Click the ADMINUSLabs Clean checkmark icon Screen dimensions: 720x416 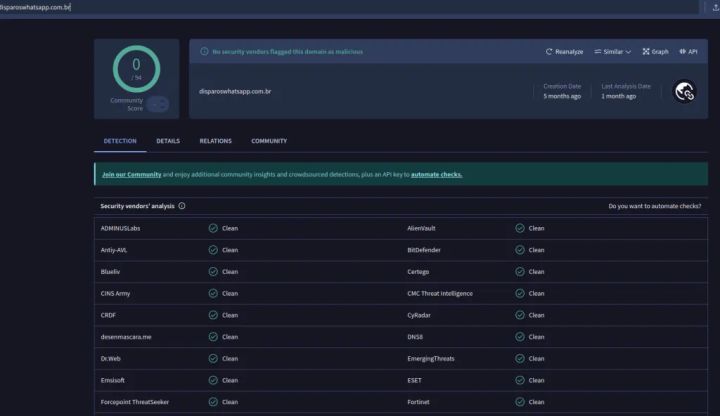[x=213, y=228]
